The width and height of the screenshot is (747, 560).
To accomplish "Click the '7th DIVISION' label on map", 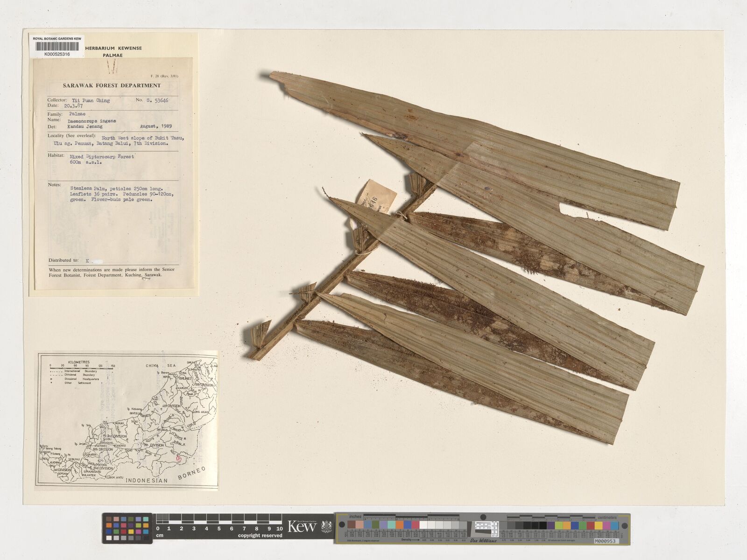I will tap(154, 445).
